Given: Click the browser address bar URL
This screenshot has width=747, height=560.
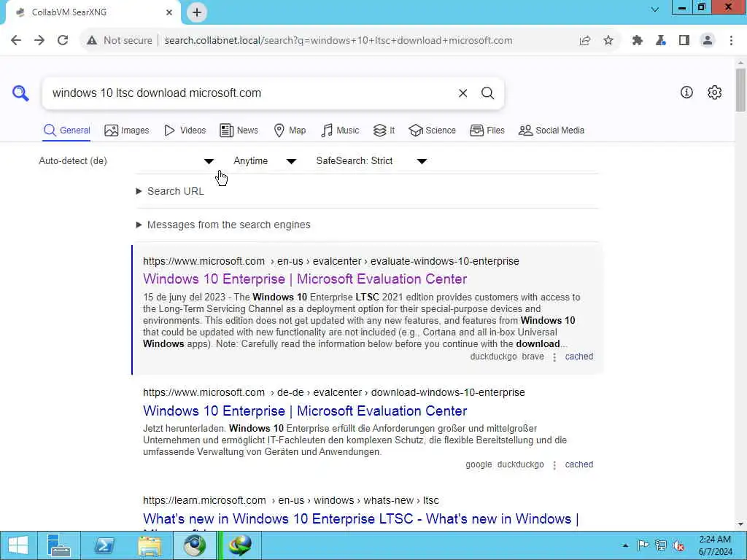Looking at the screenshot, I should pyautogui.click(x=338, y=41).
